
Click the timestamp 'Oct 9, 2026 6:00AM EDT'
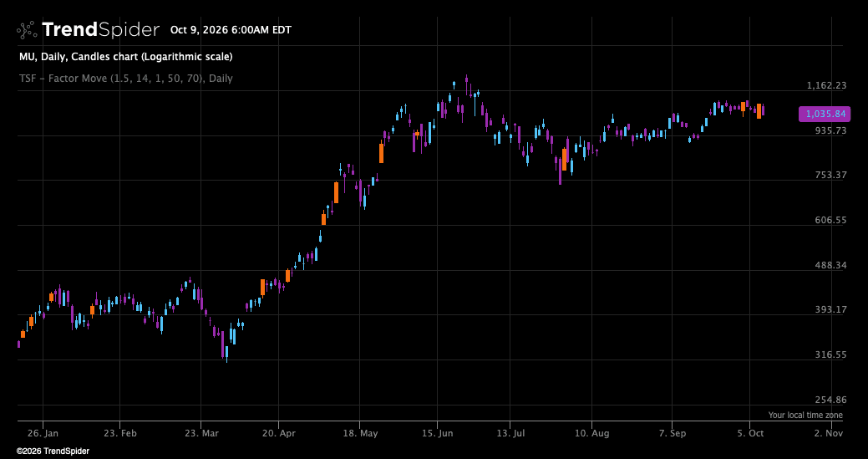tap(231, 30)
